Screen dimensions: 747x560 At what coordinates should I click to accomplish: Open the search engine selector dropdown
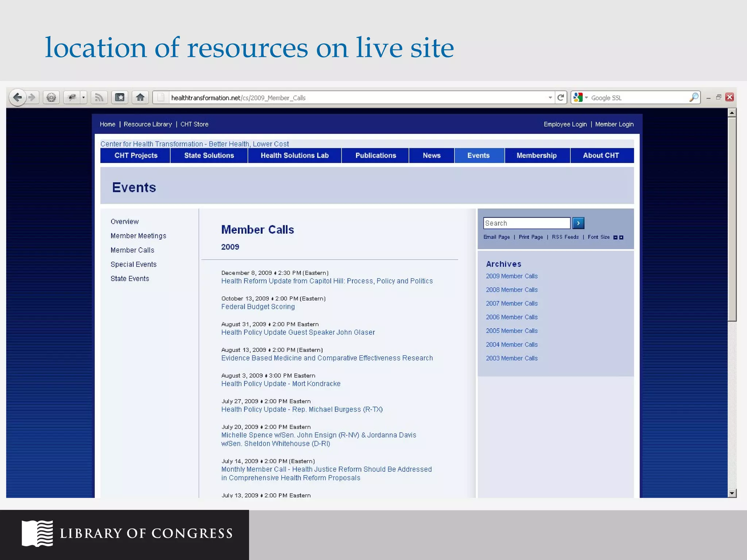[587, 97]
